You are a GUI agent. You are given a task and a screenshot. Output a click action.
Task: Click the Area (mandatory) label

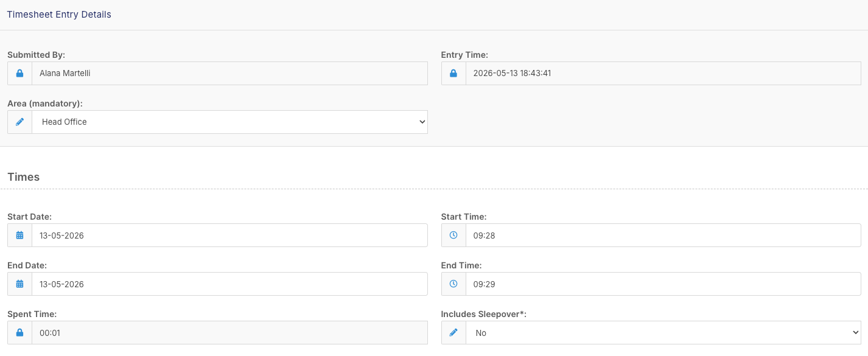pos(45,103)
